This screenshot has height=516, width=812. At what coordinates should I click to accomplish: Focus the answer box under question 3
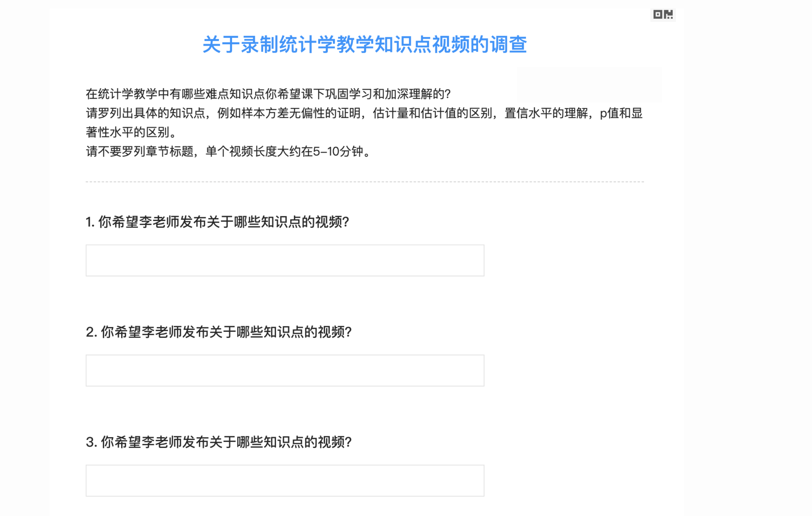pyautogui.click(x=285, y=481)
